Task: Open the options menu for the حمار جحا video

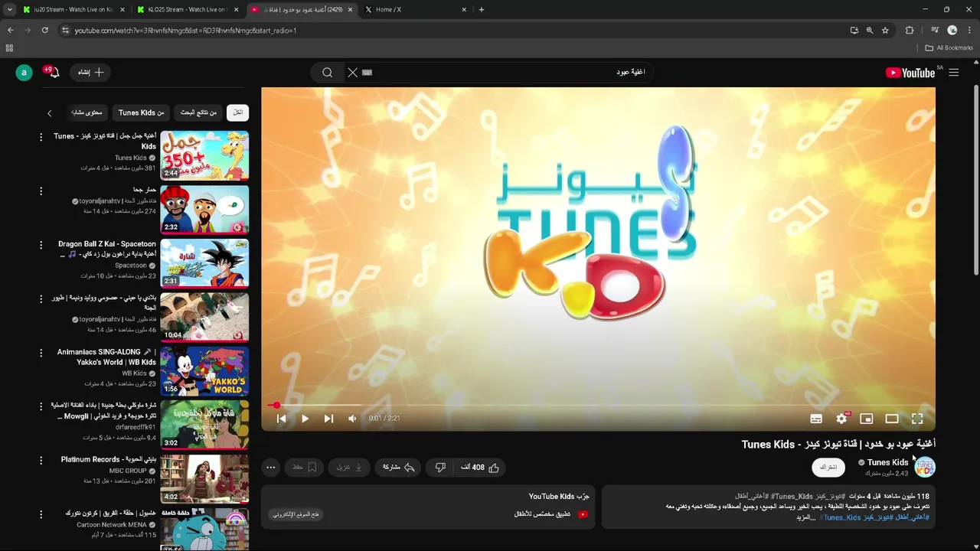Action: (41, 191)
